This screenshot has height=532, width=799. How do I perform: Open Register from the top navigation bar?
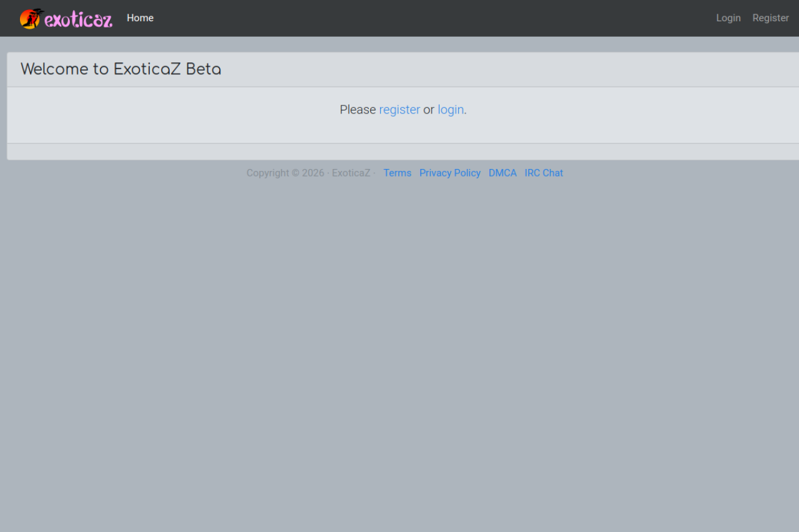[770, 18]
